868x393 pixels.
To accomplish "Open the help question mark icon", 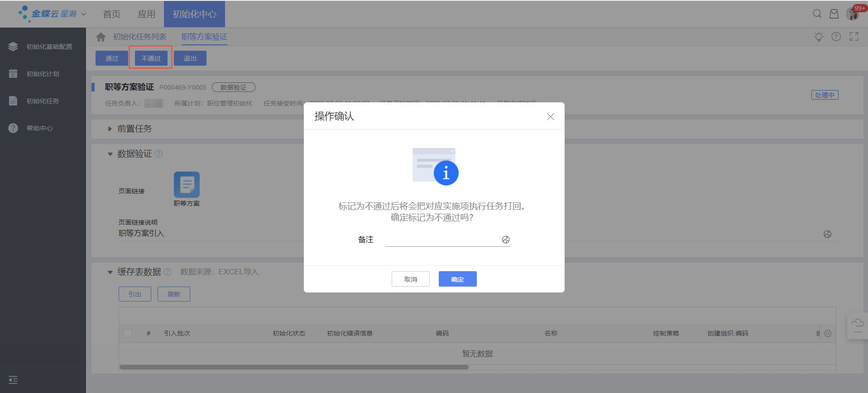I will tap(836, 37).
